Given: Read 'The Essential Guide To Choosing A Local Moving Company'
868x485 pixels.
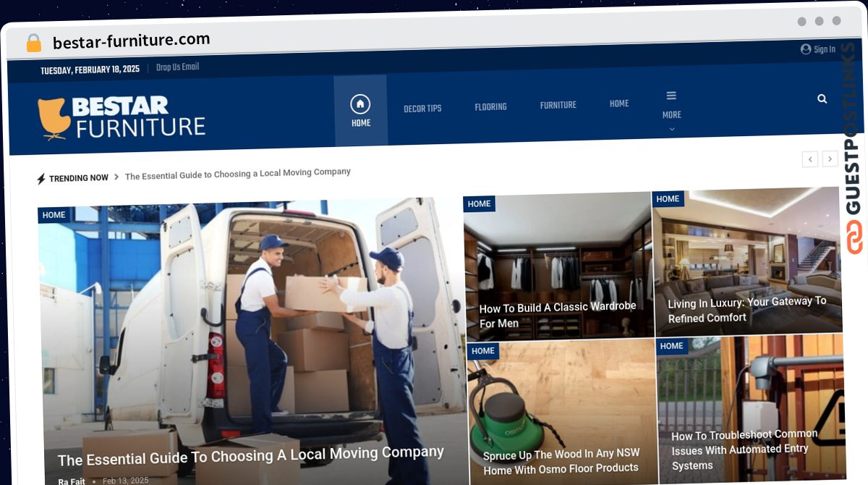Looking at the screenshot, I should click(250, 457).
